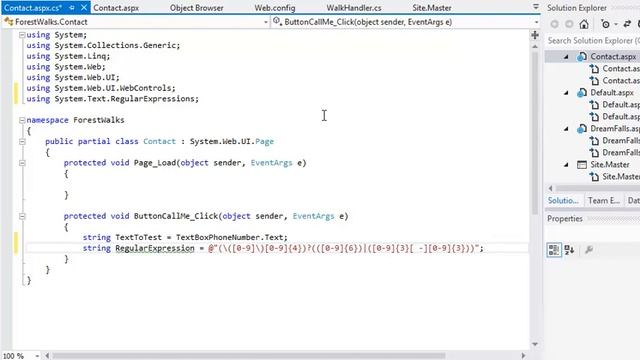This screenshot has height=360, width=640.
Task: Click the class icon beside ForestWalks.Contact
Action: (x=8, y=22)
